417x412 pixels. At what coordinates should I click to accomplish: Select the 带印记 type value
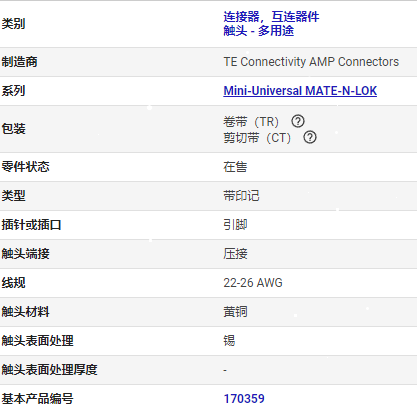click(241, 196)
